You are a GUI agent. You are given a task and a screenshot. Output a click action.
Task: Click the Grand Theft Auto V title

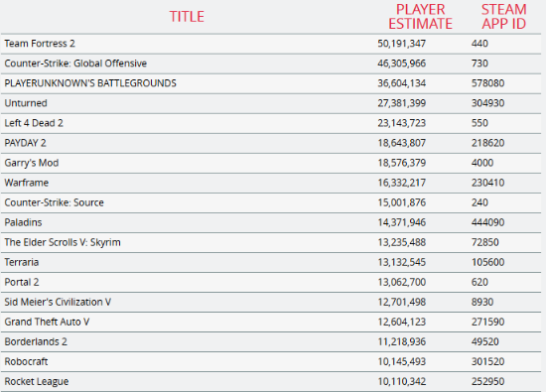[47, 322]
